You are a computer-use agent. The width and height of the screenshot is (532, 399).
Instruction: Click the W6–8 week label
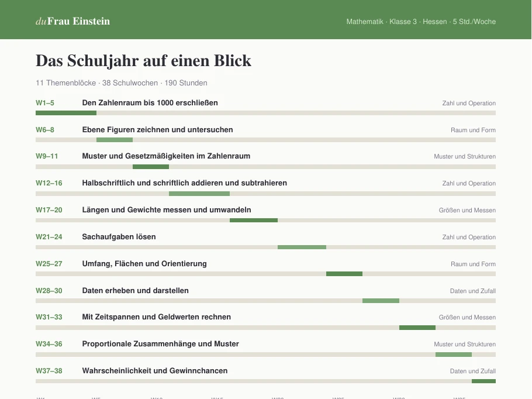(45, 130)
